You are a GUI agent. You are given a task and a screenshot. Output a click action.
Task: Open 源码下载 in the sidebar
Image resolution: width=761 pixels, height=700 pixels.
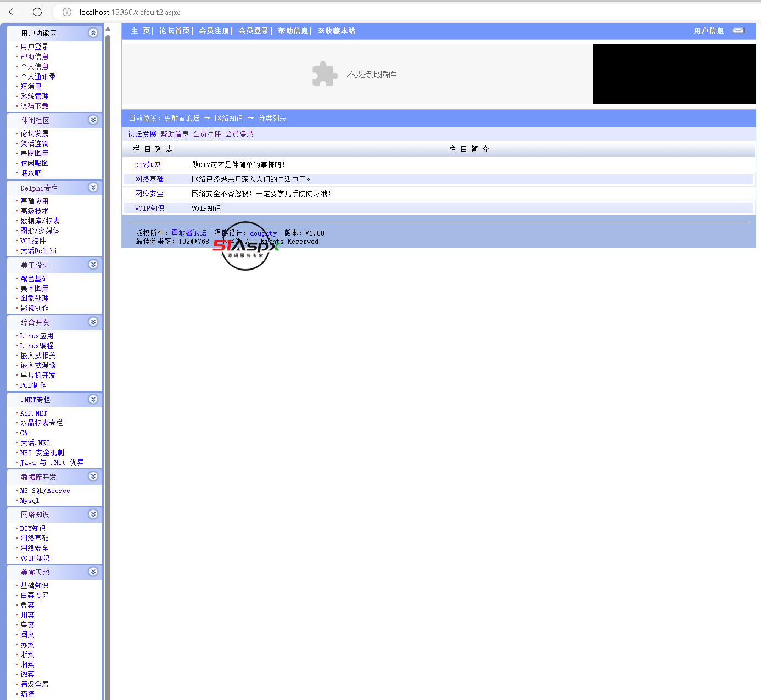tap(35, 106)
